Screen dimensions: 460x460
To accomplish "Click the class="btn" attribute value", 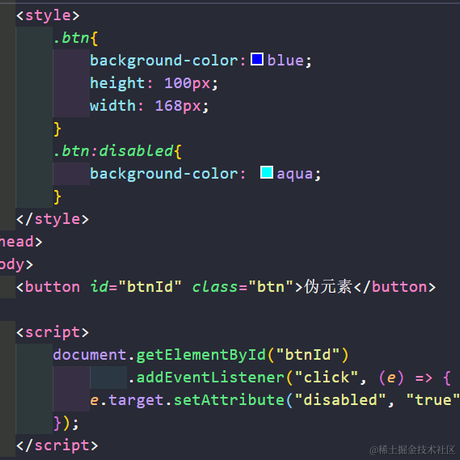I will tap(271, 287).
